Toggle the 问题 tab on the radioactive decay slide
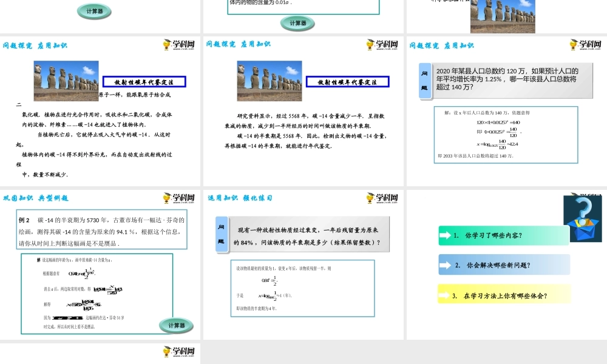Image resolution: width=607 pixels, height=364 pixels. click(221, 235)
